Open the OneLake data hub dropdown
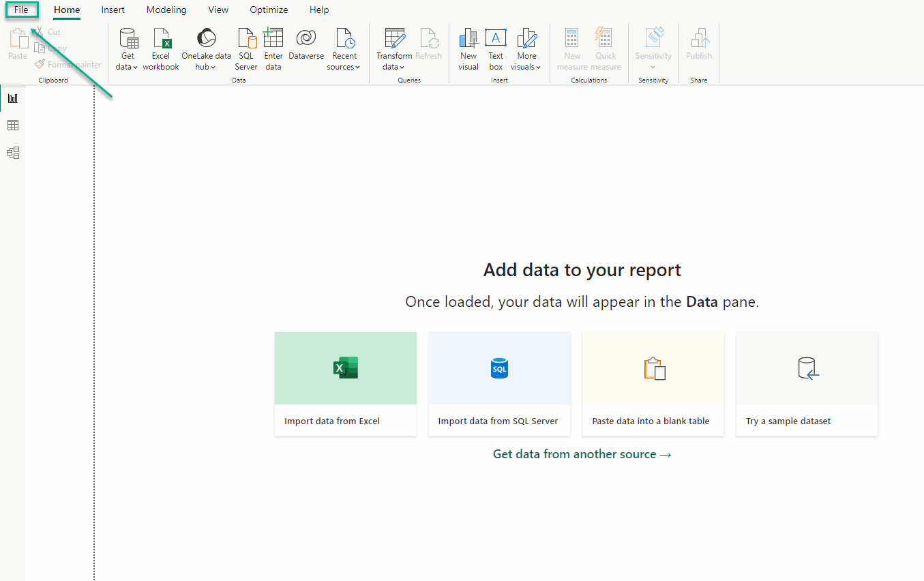 [206, 67]
